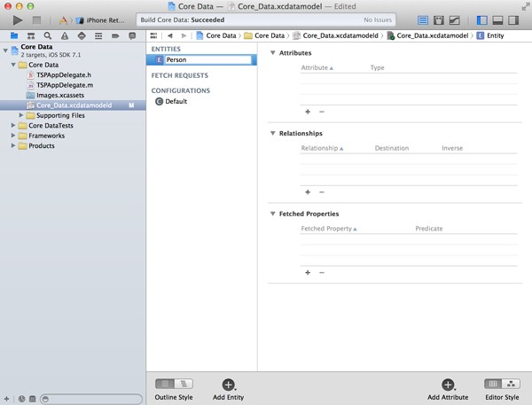Collapse the Attributes section
The height and width of the screenshot is (405, 532).
[x=273, y=53]
